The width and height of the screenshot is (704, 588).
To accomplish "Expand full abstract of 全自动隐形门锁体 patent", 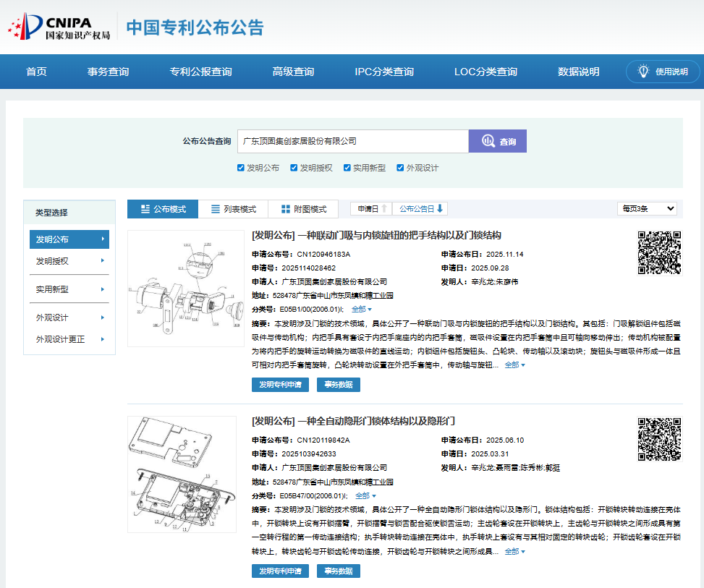I will [514, 552].
